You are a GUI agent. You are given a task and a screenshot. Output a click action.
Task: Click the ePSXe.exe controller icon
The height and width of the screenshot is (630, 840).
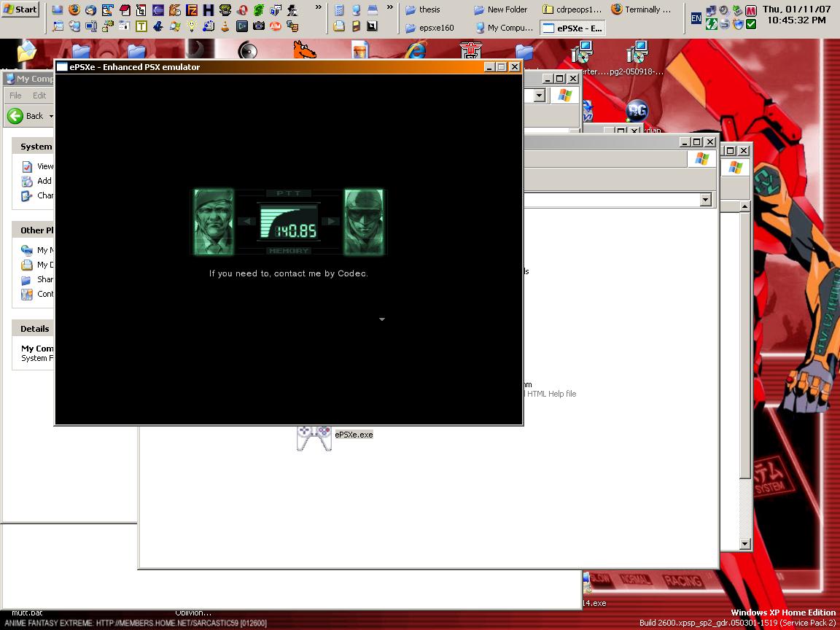(x=314, y=437)
